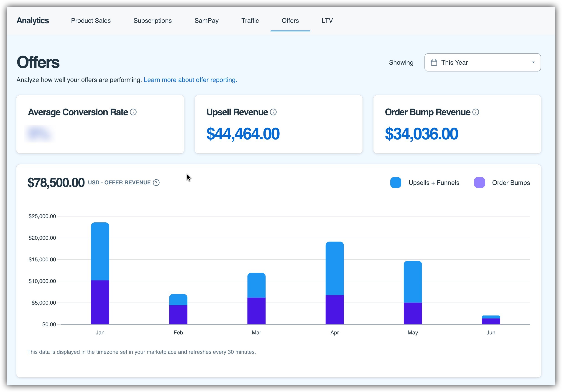This screenshot has width=562, height=392.
Task: Click info icon next to Average Conversion Rate
Action: pos(133,112)
